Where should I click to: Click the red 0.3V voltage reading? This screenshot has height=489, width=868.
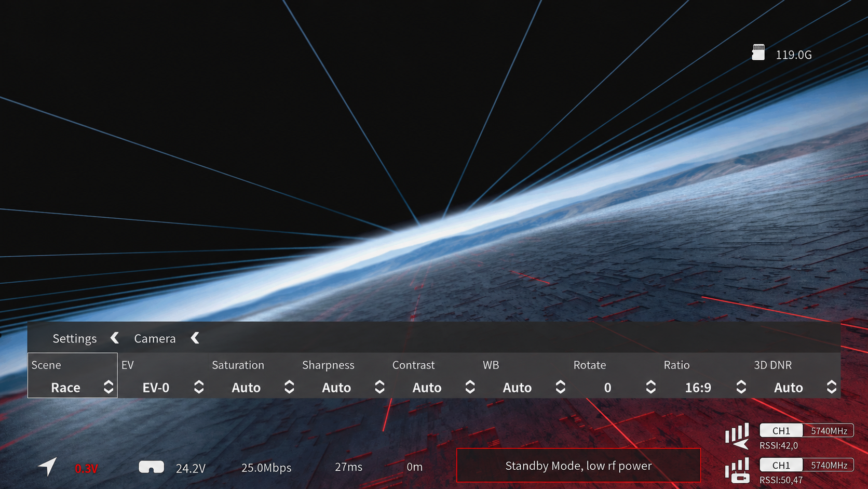86,469
